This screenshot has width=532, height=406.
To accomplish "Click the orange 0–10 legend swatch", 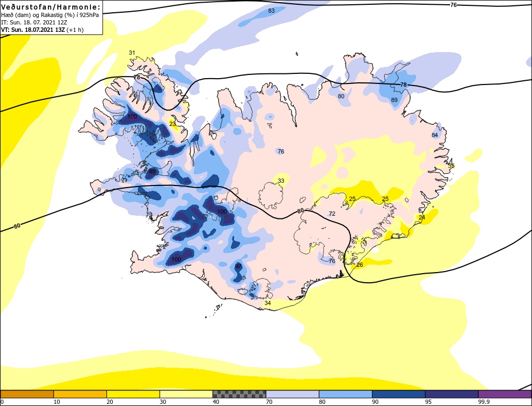I will tap(27, 394).
